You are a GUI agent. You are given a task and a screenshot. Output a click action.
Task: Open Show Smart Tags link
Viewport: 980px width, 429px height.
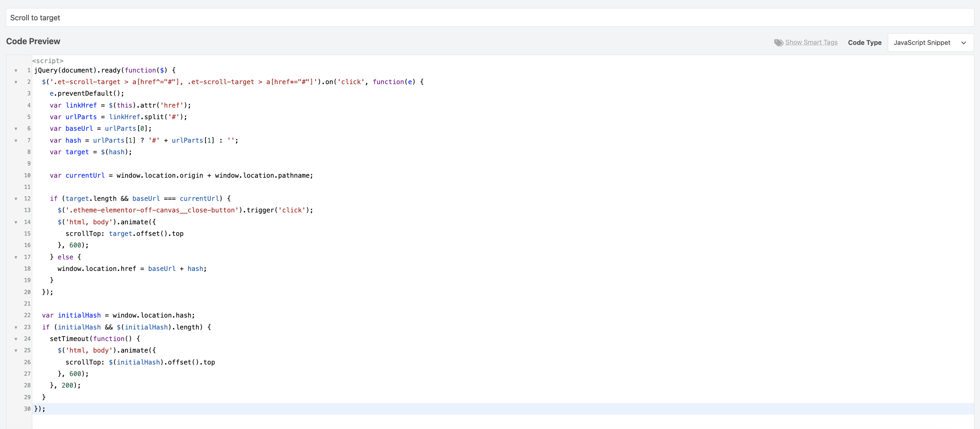[x=811, y=42]
